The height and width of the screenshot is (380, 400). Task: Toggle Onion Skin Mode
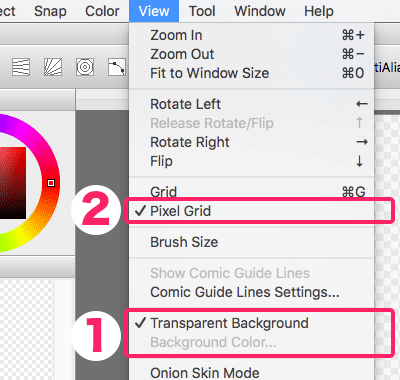click(x=252, y=372)
